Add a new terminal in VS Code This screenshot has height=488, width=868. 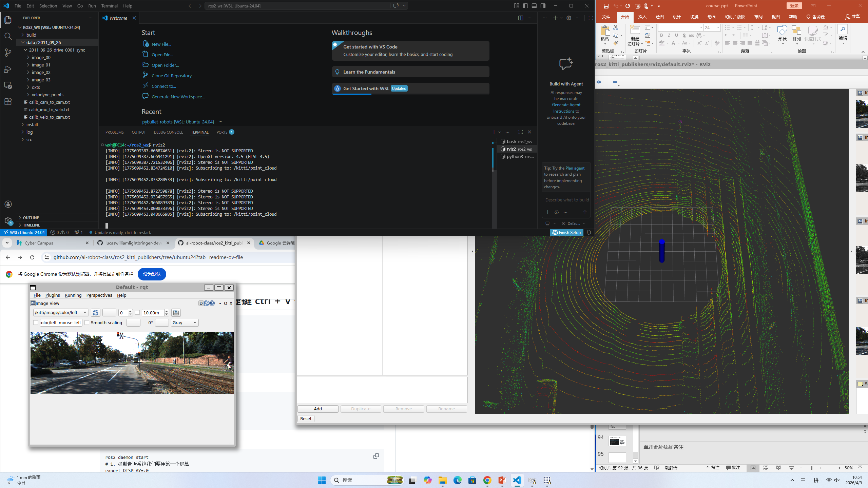[494, 132]
